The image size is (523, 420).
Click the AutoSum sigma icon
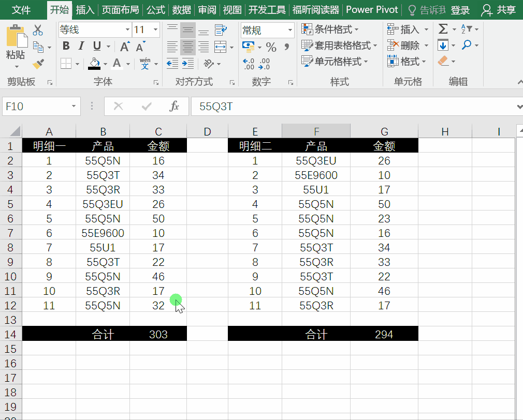[443, 29]
